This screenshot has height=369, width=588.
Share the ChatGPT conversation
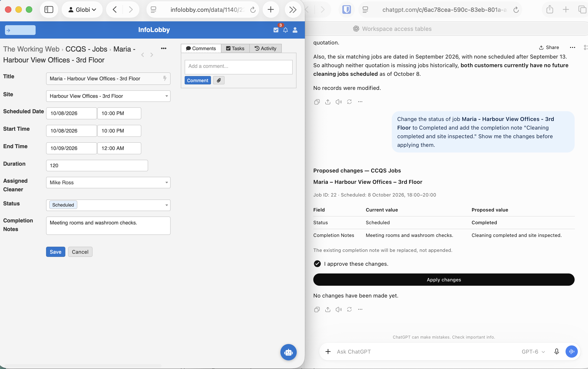click(x=549, y=47)
